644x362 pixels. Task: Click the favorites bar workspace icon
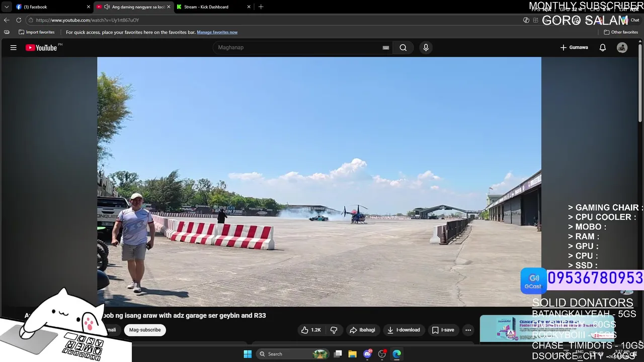[7, 32]
